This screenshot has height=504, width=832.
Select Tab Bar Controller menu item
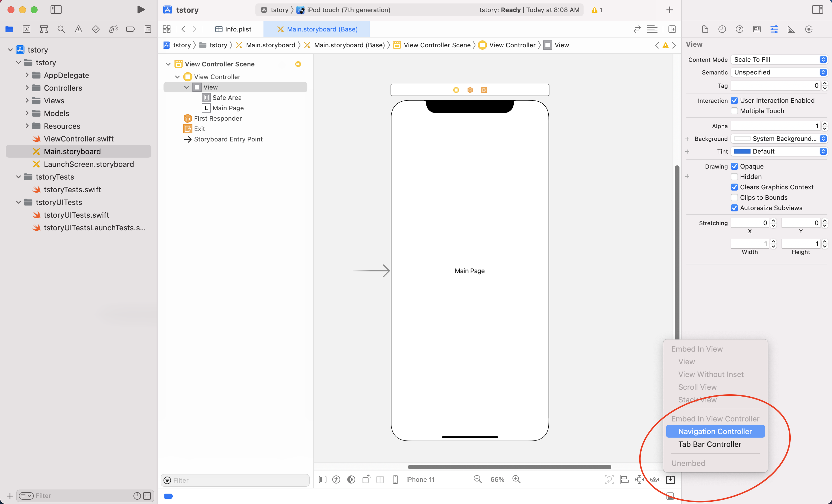[710, 444]
